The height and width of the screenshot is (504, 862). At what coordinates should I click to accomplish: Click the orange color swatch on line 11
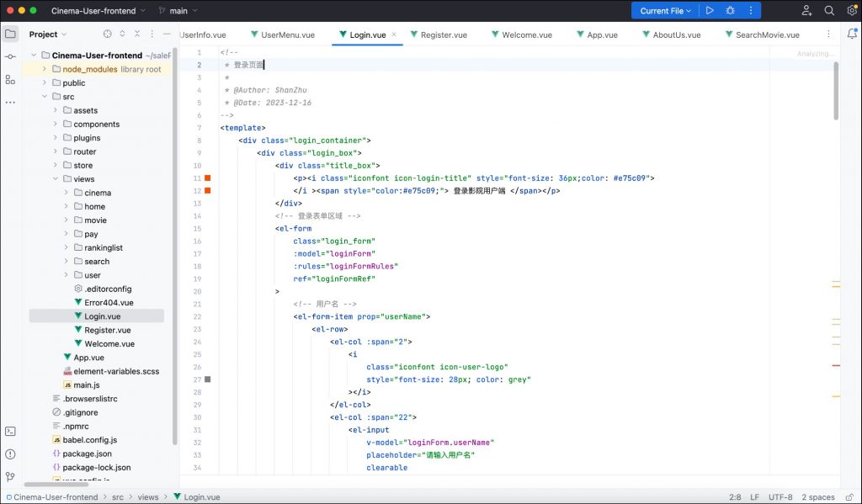207,178
